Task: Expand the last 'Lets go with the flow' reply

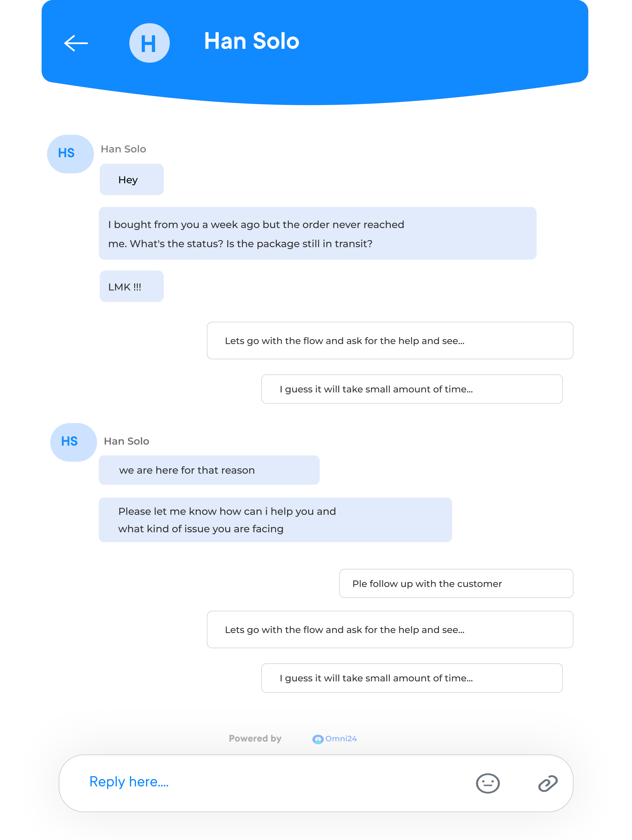Action: click(x=390, y=630)
